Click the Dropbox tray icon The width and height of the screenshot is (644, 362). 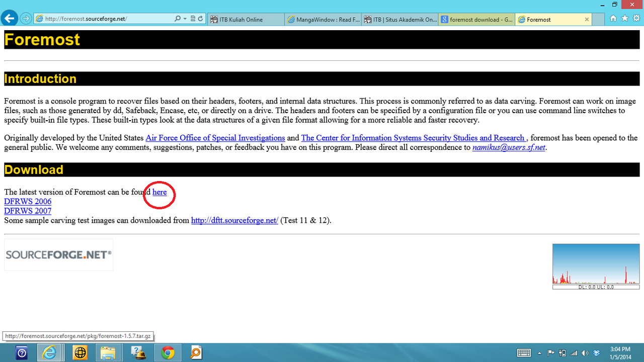[597, 352]
